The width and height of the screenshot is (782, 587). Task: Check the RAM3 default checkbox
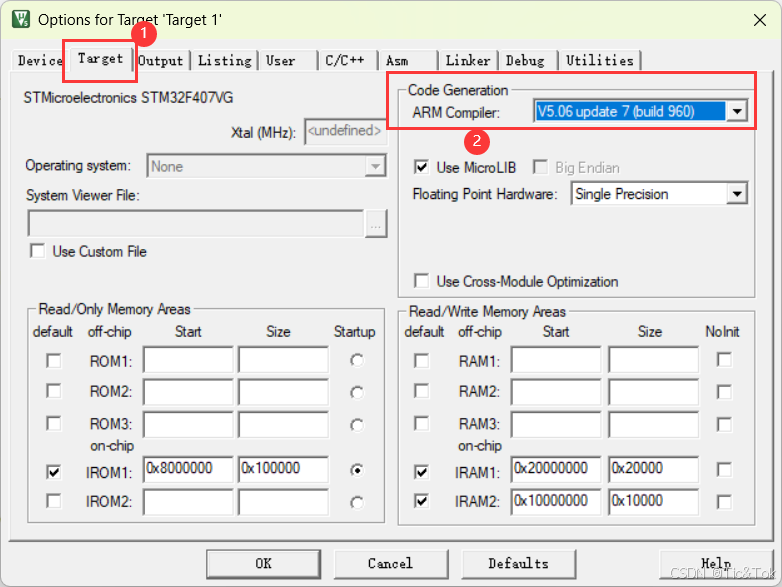click(421, 423)
